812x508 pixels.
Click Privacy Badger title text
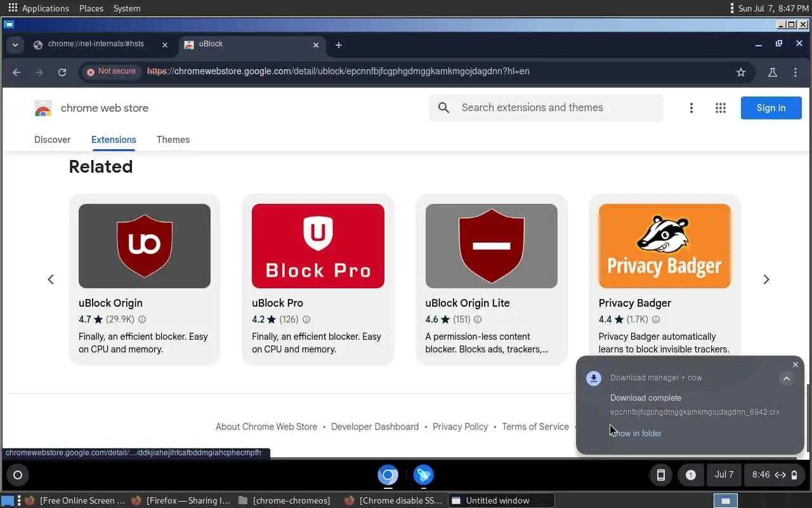coord(634,303)
